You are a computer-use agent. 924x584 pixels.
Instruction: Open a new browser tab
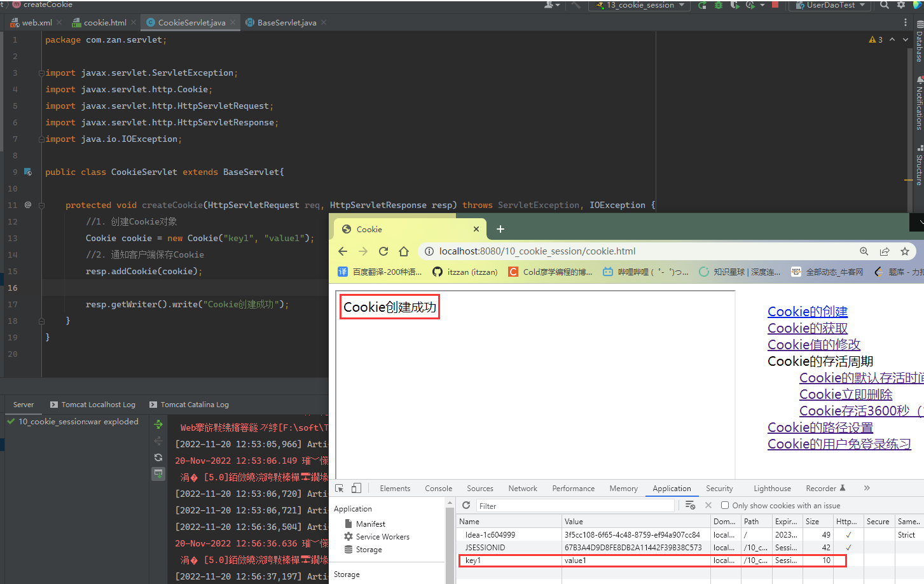pyautogui.click(x=500, y=229)
